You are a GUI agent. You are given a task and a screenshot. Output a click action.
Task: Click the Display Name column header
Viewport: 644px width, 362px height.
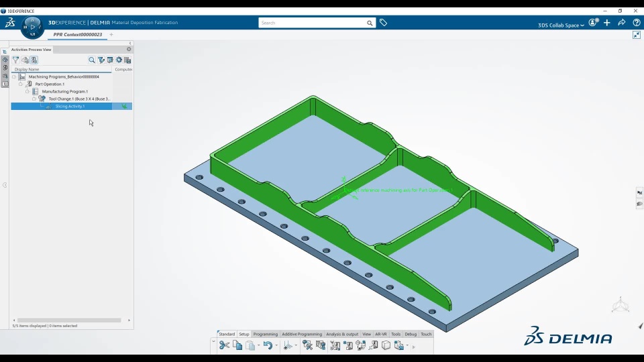click(62, 69)
